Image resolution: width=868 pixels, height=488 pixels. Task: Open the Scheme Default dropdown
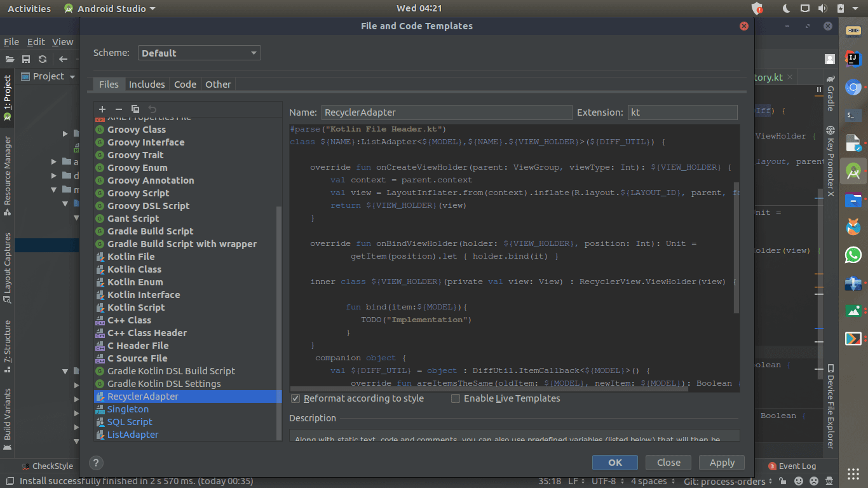tap(199, 53)
